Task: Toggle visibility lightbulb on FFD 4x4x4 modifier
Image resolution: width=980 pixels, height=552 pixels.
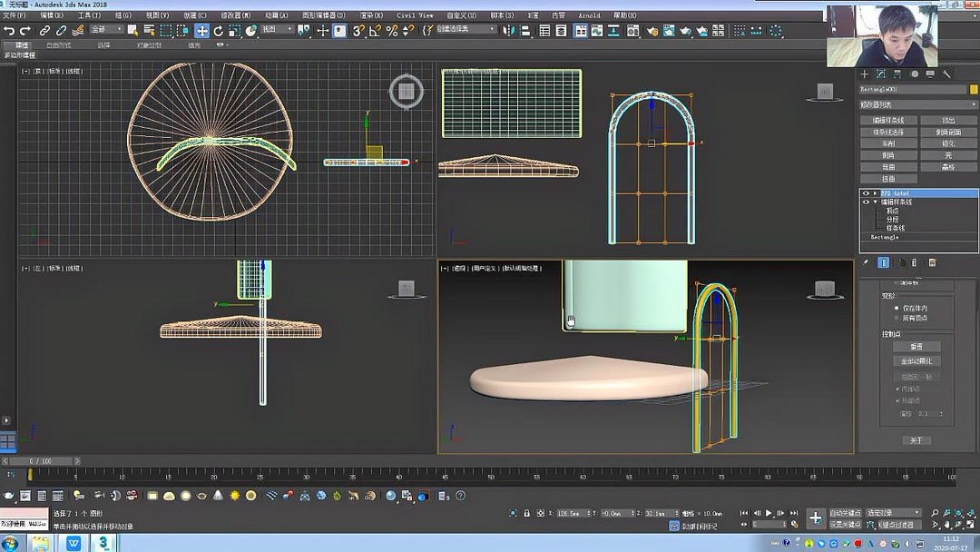Action: 864,192
